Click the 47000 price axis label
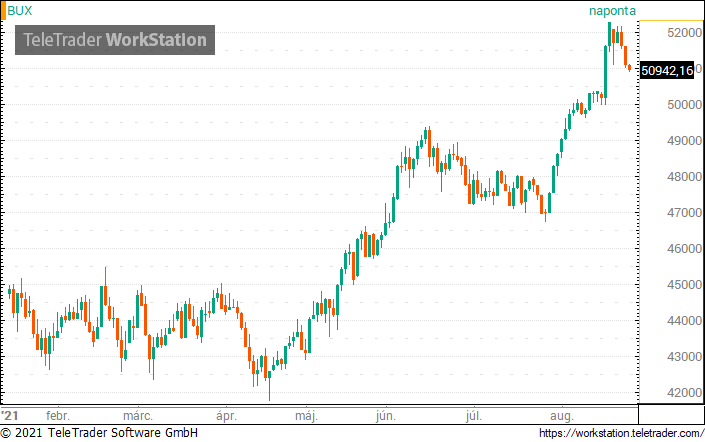This screenshot has width=705, height=442. (x=684, y=213)
